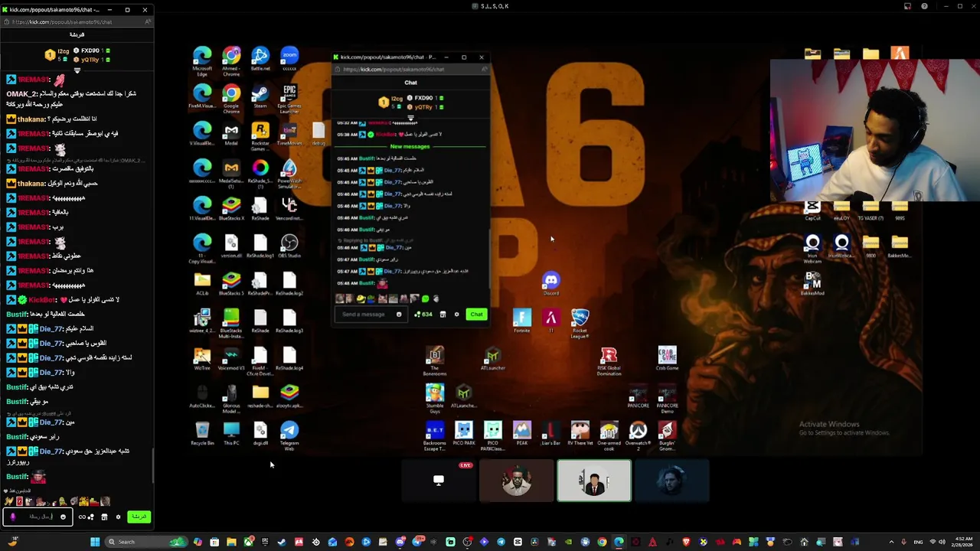
Task: Click the green send button in left chat window
Action: click(139, 517)
